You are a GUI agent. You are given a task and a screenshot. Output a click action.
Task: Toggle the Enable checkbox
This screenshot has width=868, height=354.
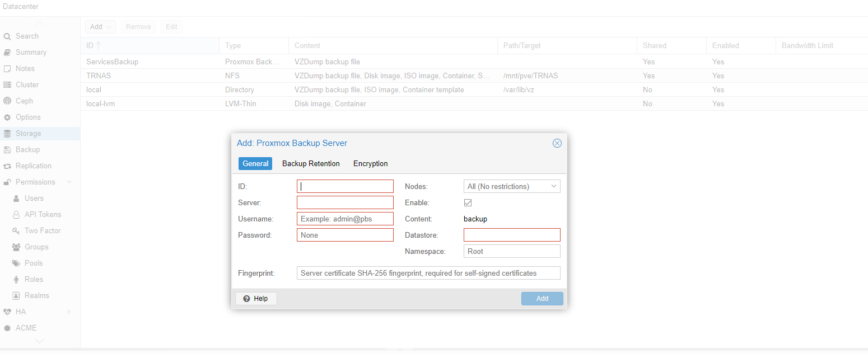point(468,202)
